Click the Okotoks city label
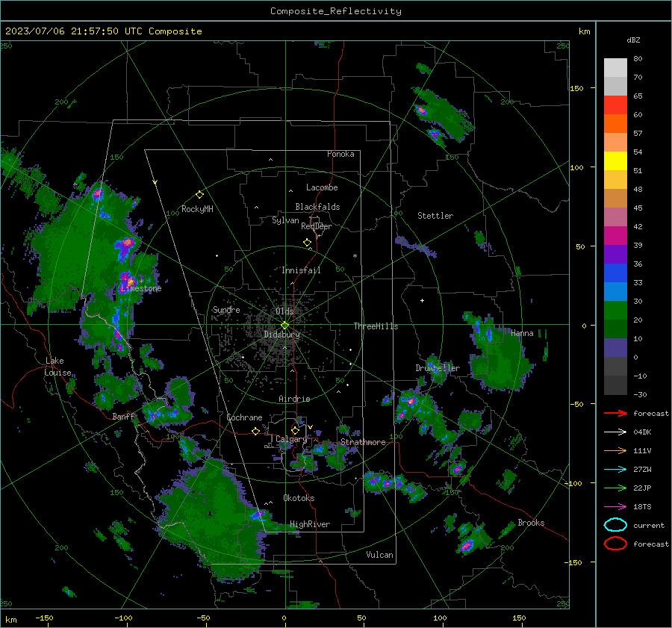The width and height of the screenshot is (672, 628). 299,498
